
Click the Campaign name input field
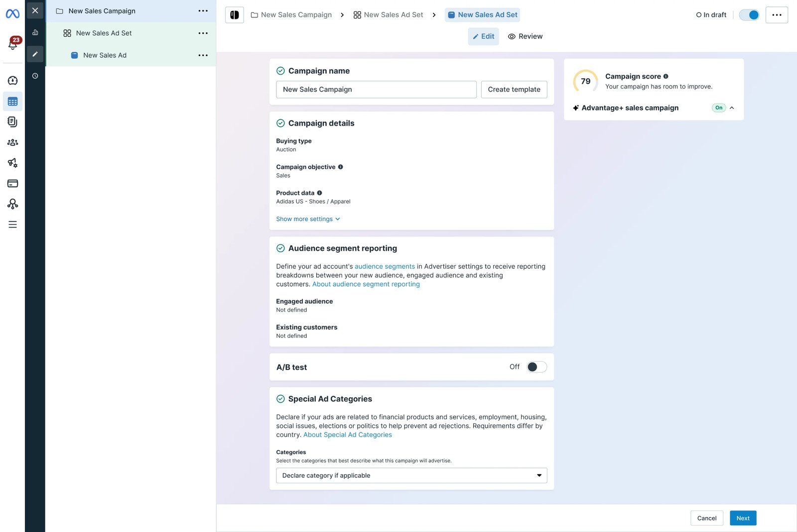point(376,90)
